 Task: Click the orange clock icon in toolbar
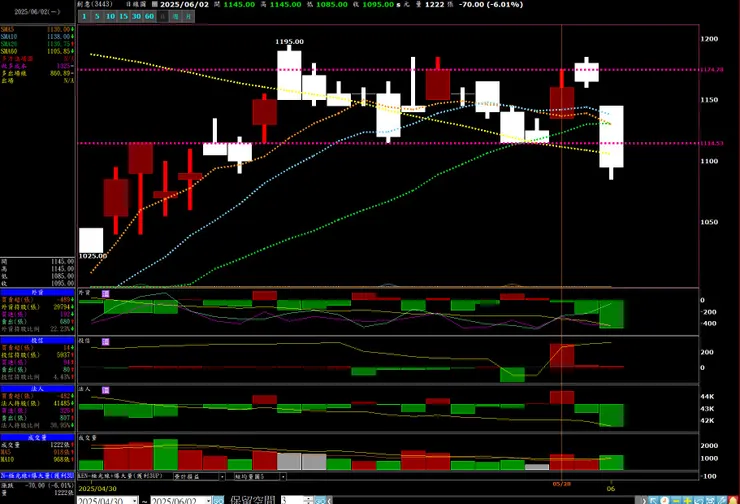point(664,501)
